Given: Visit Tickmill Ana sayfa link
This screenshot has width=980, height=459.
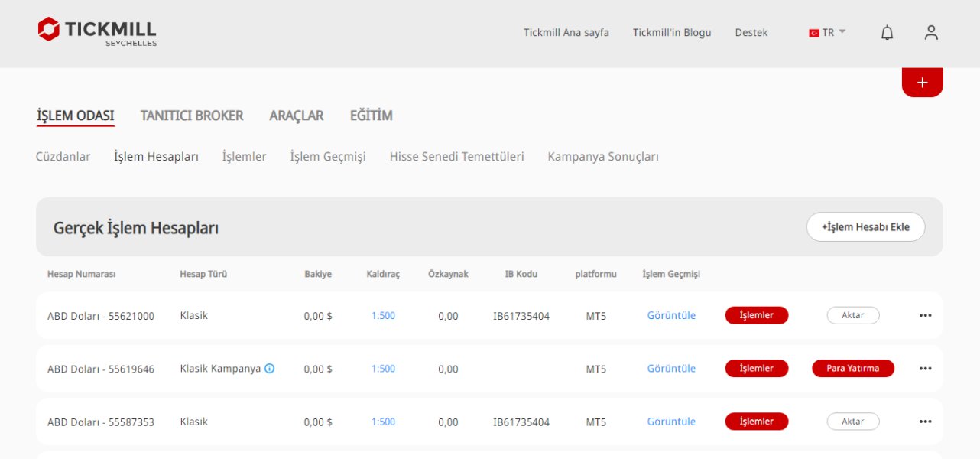Looking at the screenshot, I should click(566, 33).
